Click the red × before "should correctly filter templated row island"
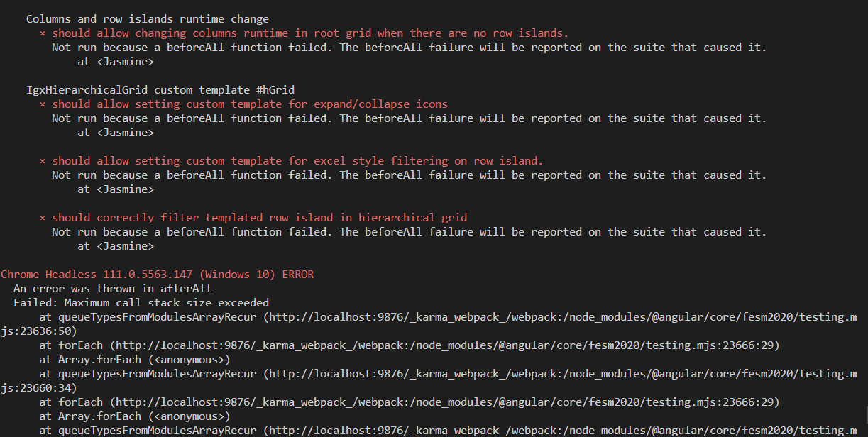 (x=43, y=218)
